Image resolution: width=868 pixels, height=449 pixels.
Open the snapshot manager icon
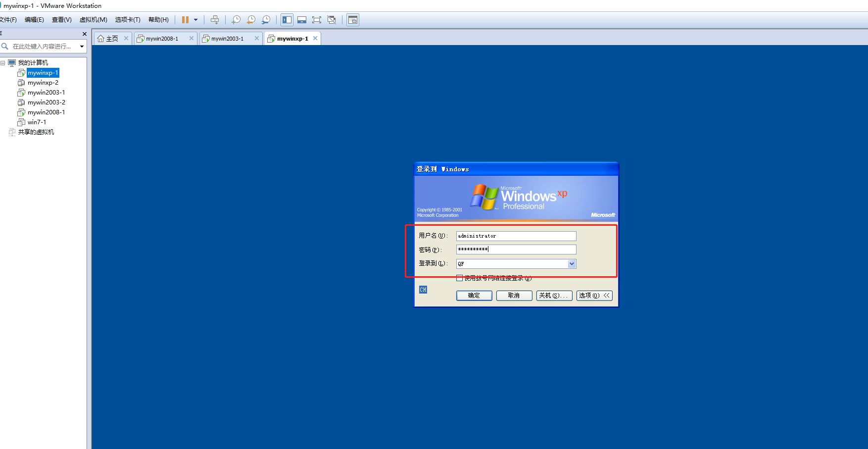pyautogui.click(x=266, y=20)
